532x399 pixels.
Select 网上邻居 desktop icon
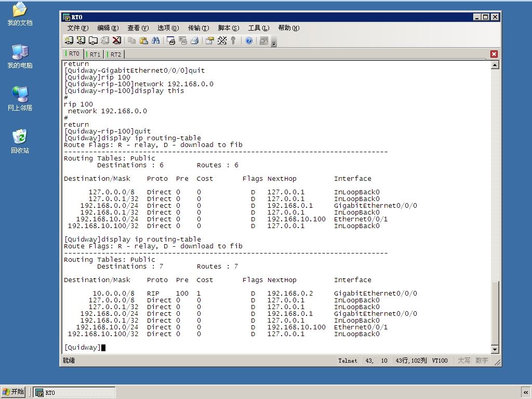point(20,99)
